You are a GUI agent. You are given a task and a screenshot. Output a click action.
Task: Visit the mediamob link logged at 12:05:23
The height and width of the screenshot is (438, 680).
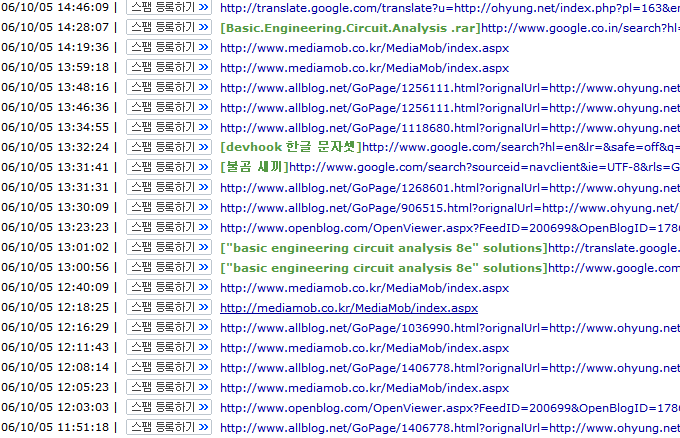364,388
